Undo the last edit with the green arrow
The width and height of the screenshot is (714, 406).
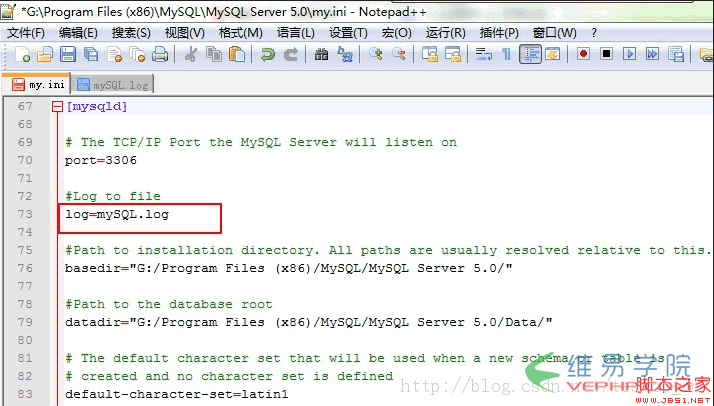[268, 54]
